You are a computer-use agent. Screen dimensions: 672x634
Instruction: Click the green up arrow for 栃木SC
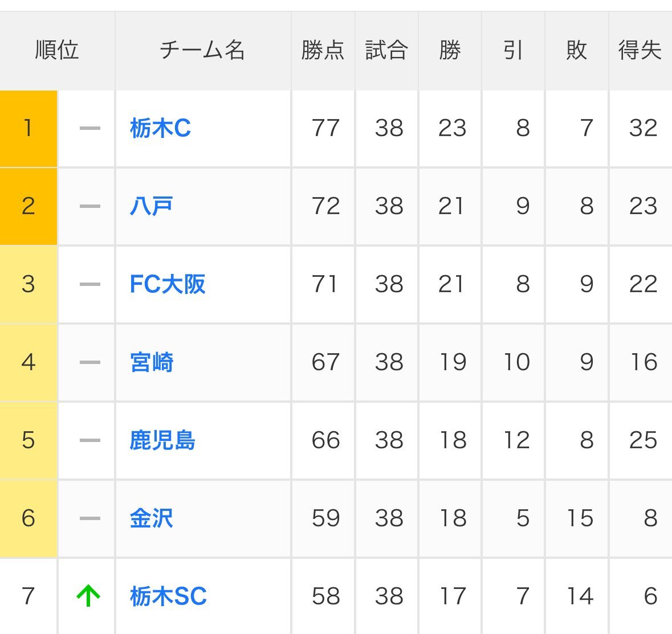tap(88, 596)
